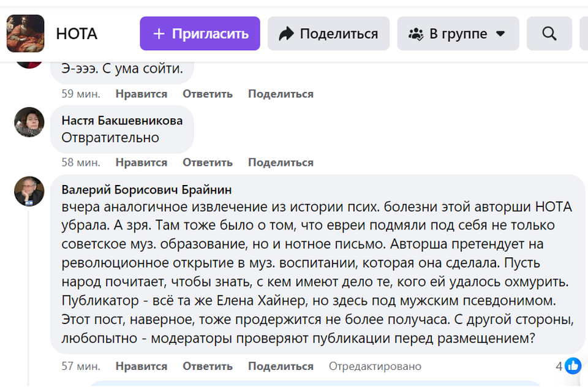Click Настя Бакшевникова's profile avatar

pyautogui.click(x=29, y=122)
